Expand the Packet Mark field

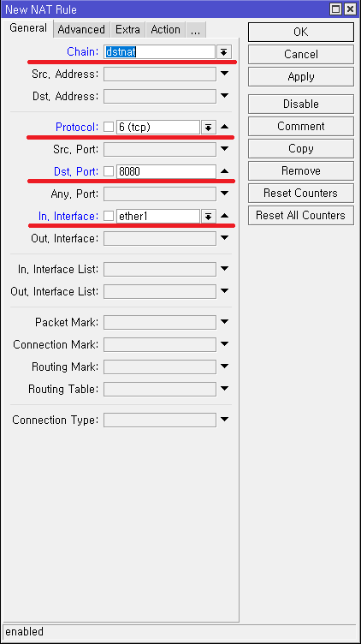(x=224, y=322)
